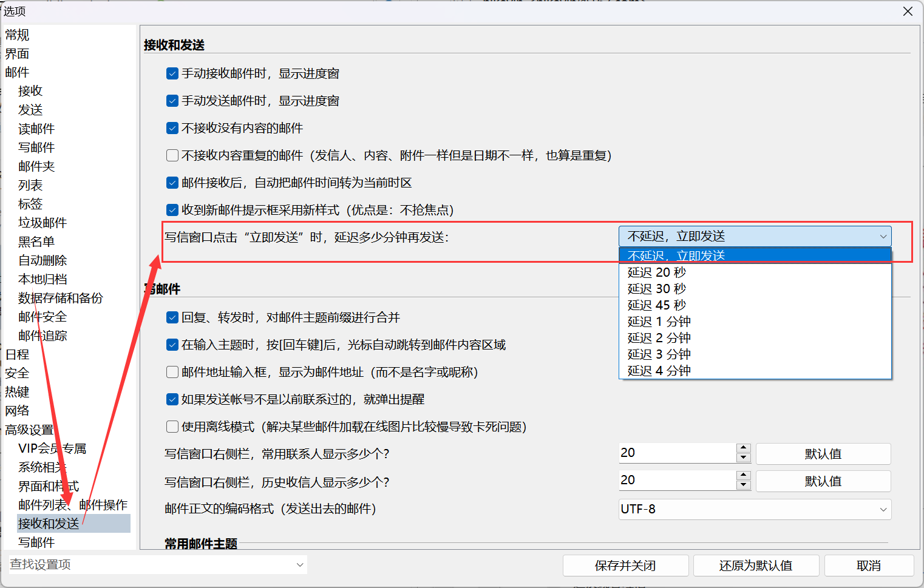Viewport: 924px width, 588px height.
Task: Toggle 邮件接收后自动转为当前时区 checkbox
Action: pos(172,183)
